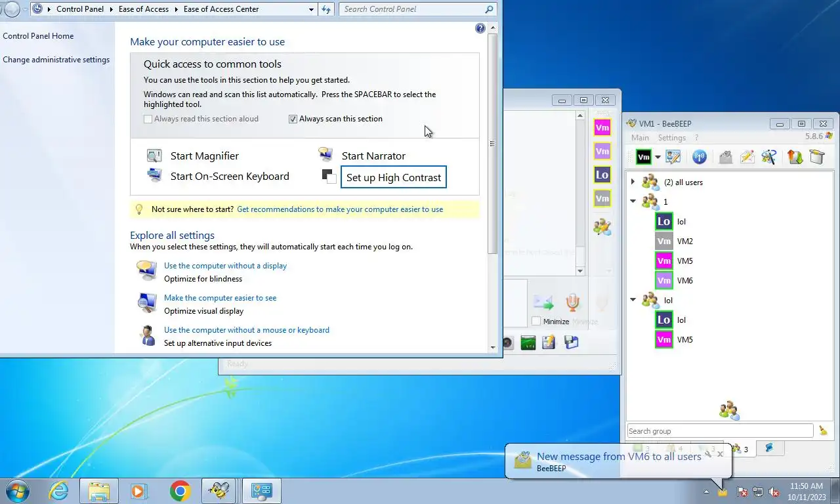
Task: Click the Start Narrator icon
Action: click(x=325, y=155)
